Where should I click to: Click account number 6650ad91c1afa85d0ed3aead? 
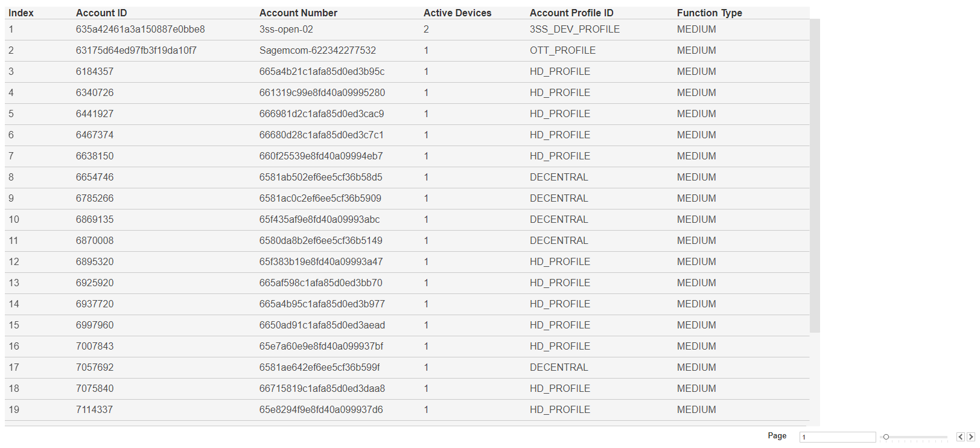pos(322,325)
